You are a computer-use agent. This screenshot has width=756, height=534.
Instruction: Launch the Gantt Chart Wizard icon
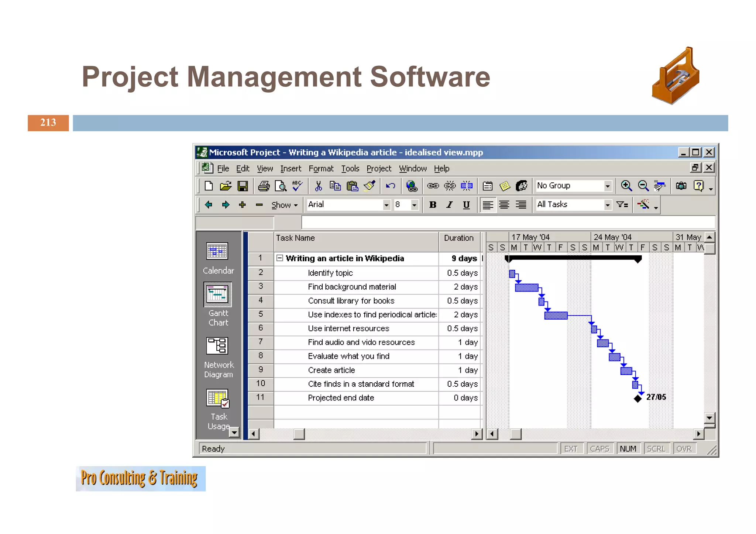pos(643,204)
